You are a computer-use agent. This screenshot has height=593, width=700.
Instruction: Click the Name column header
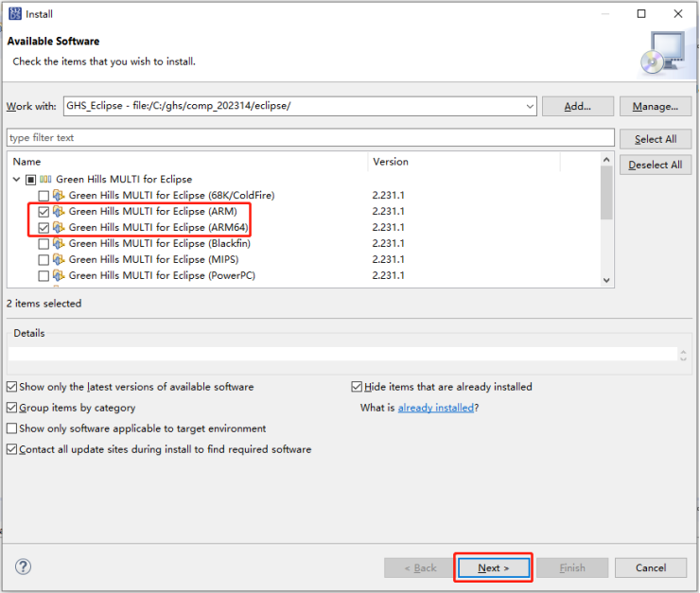tap(189, 162)
